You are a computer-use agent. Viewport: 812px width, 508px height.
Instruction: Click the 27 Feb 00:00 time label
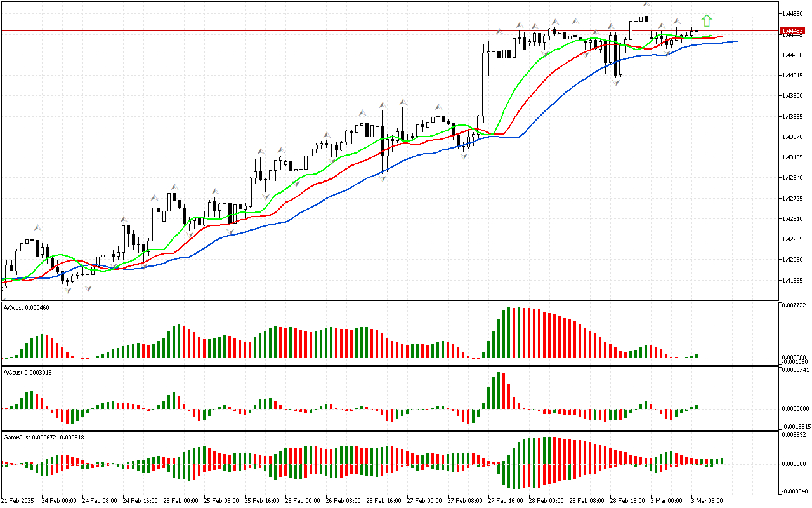pos(424,501)
